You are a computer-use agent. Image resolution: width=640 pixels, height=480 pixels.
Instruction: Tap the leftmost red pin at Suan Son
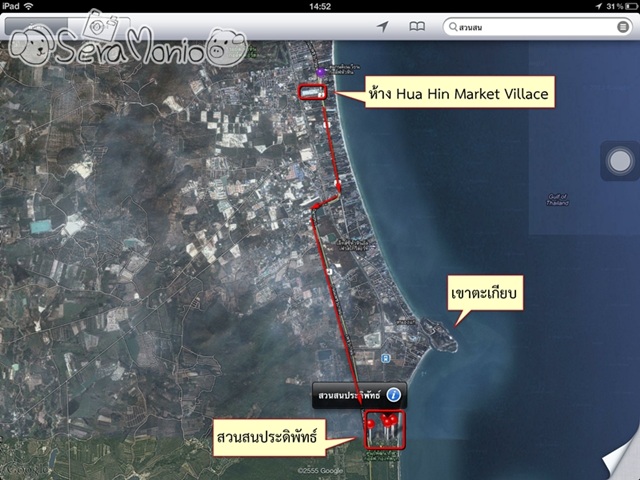(x=370, y=424)
